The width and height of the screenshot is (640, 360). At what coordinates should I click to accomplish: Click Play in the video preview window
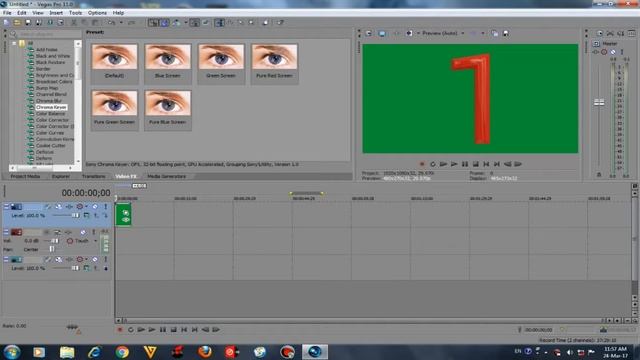[454, 164]
